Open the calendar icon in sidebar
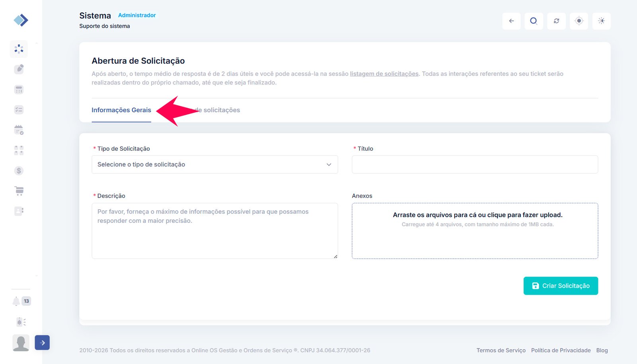The height and width of the screenshot is (364, 637). pos(19,130)
